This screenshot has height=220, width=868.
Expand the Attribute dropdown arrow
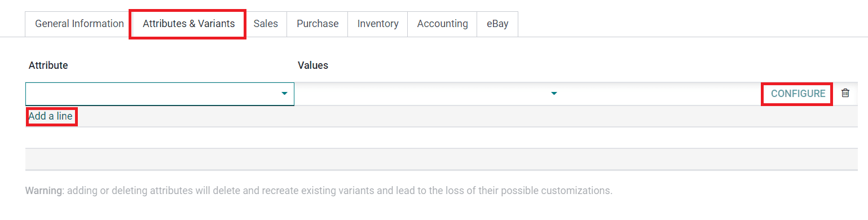click(x=285, y=94)
